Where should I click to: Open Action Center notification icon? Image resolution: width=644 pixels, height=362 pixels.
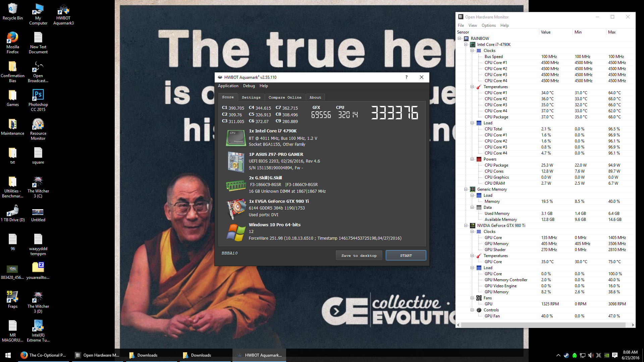pyautogui.click(x=615, y=355)
